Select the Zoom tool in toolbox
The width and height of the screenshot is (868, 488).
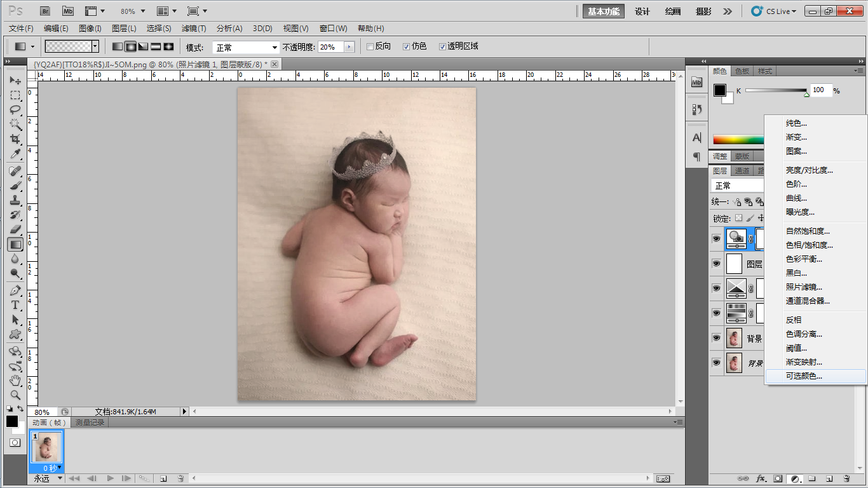[15, 395]
